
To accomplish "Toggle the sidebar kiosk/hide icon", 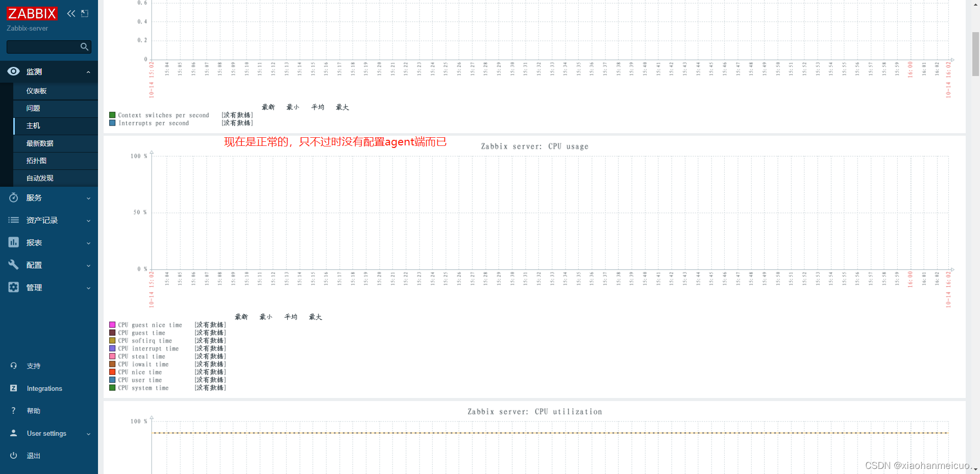I will [x=85, y=14].
